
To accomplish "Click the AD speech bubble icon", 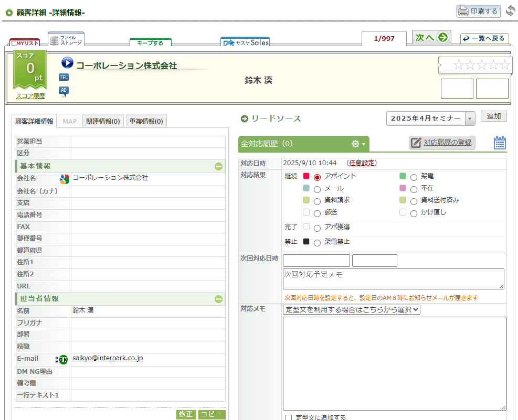I will [64, 91].
